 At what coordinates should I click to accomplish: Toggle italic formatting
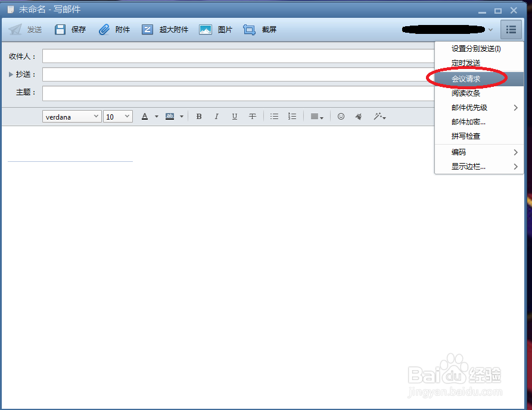click(x=216, y=116)
